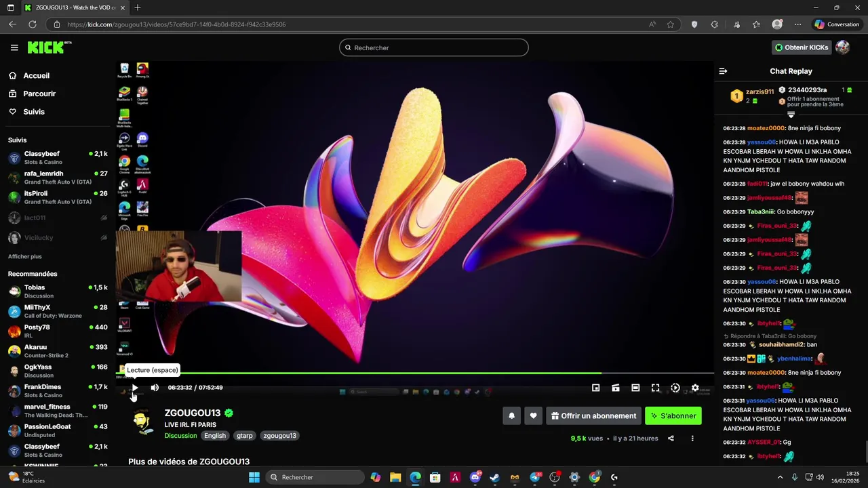Select the gtarp tag
Viewport: 868px width, 488px height.
[x=245, y=436]
